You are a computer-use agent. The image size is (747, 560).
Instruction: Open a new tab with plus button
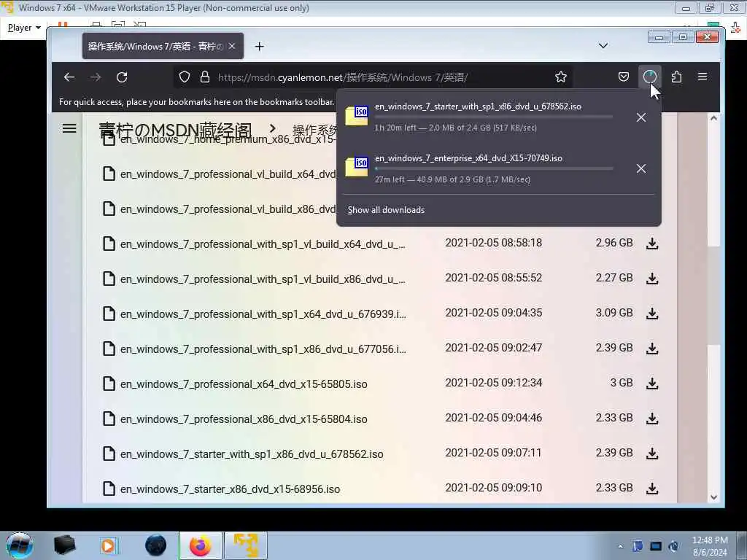pos(259,46)
